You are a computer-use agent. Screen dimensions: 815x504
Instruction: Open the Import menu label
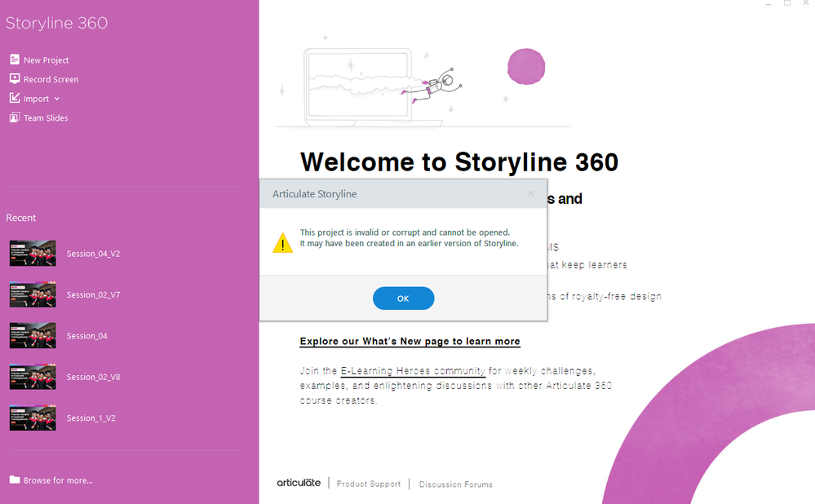tap(37, 99)
